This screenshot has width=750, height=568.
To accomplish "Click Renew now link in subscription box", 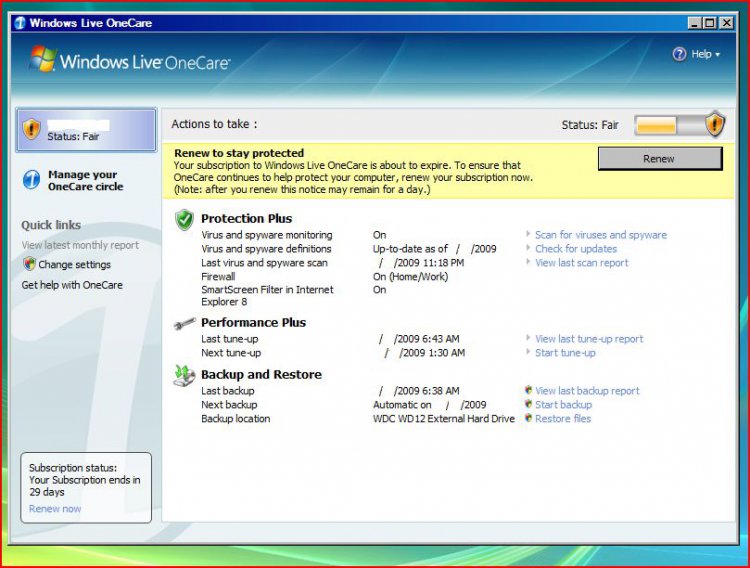I will (55, 509).
